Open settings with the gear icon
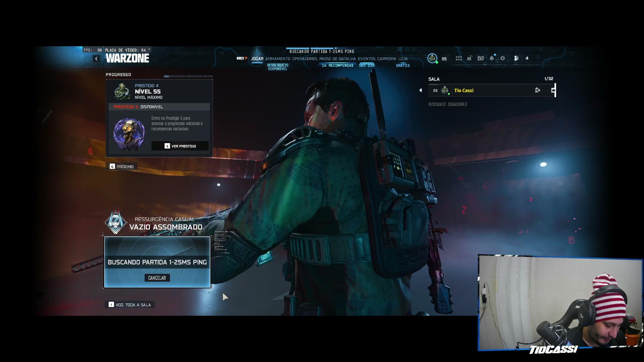 pyautogui.click(x=503, y=58)
